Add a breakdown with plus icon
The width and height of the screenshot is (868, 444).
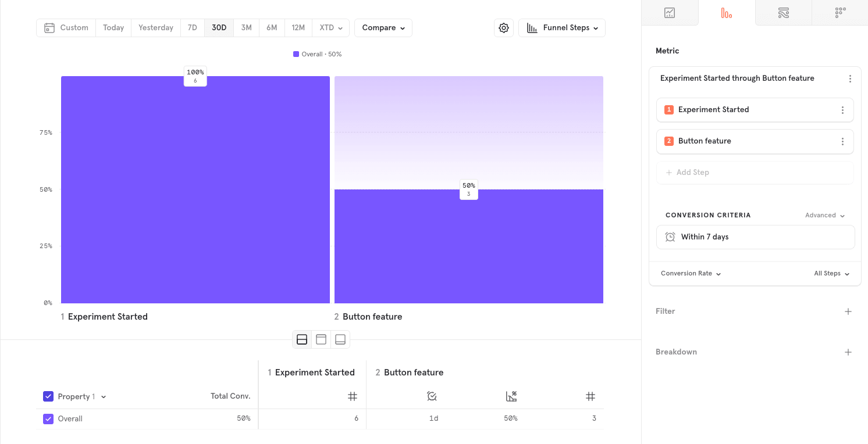[x=848, y=352]
